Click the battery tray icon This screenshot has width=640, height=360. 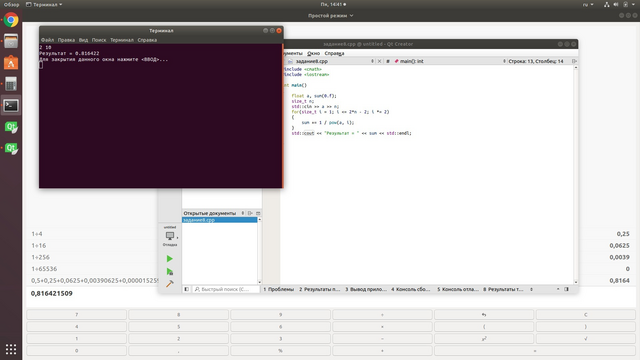625,4
